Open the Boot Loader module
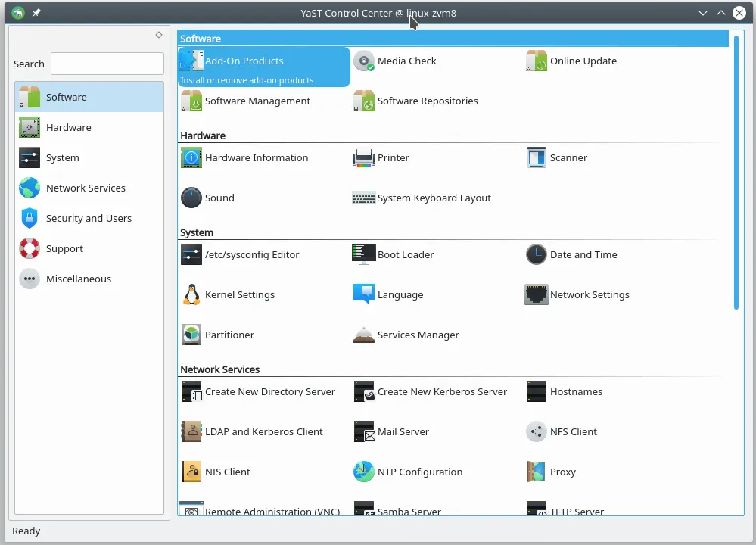This screenshot has height=545, width=756. tap(406, 254)
